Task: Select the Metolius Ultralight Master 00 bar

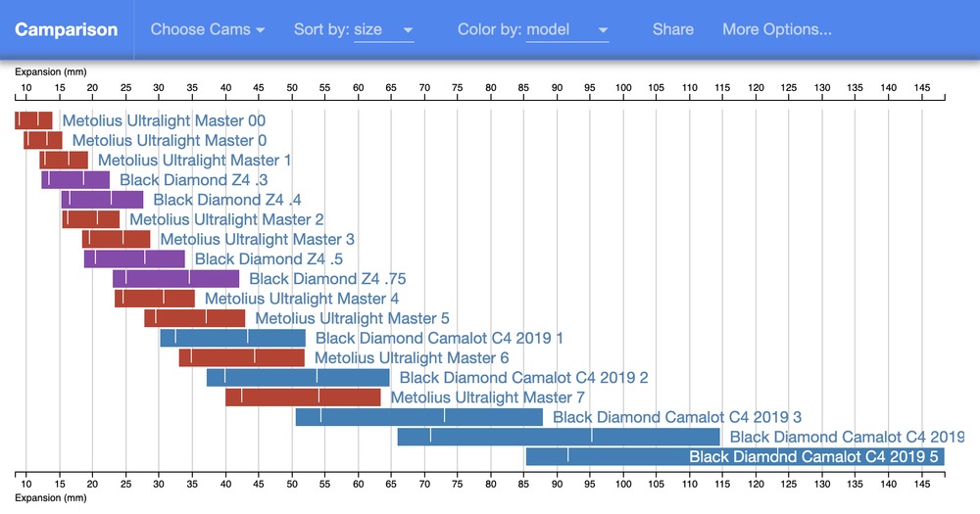Action: tap(33, 120)
